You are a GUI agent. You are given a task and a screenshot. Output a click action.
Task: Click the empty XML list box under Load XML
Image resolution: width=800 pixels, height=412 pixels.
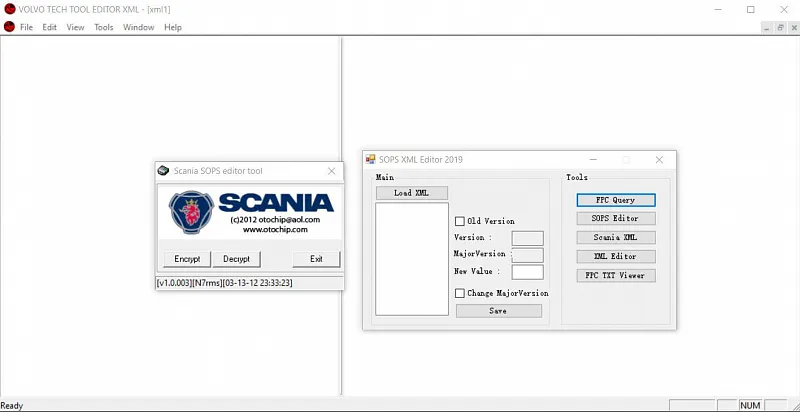(x=412, y=259)
